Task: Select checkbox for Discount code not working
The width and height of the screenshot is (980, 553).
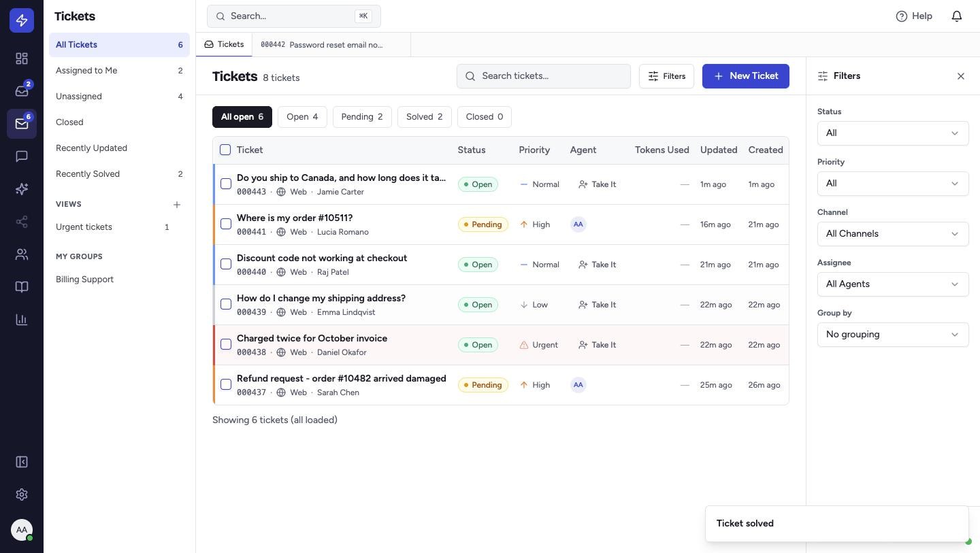Action: (226, 264)
